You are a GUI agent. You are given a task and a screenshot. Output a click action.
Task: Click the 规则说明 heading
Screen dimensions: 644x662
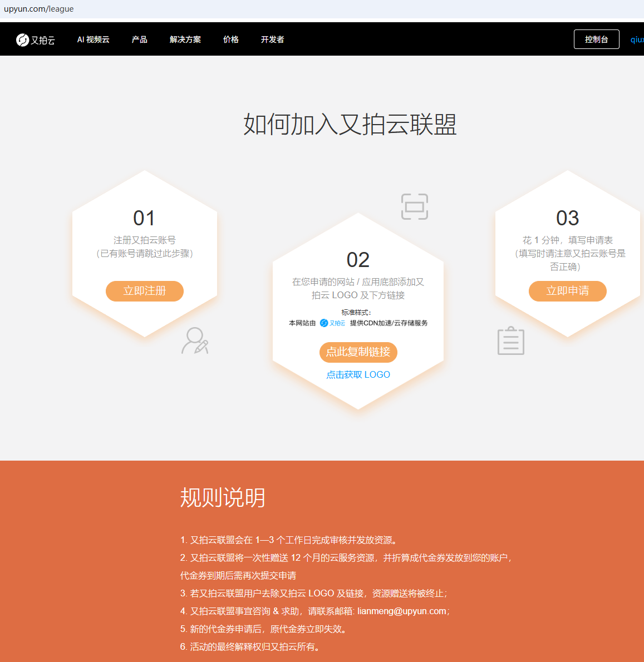click(x=223, y=497)
